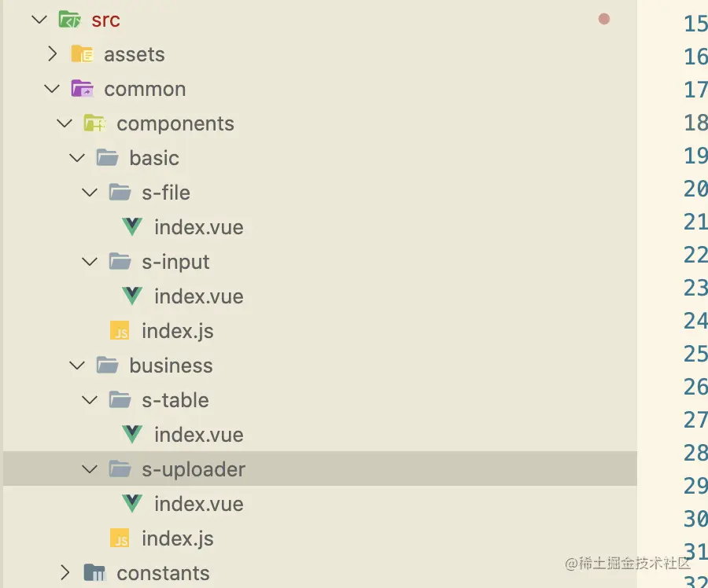
Task: Click the constants folder icon
Action: point(94,573)
